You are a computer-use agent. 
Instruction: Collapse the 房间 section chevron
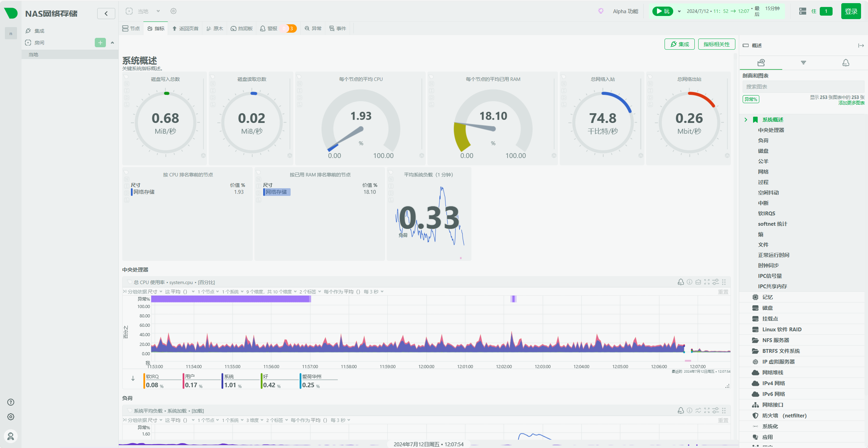(112, 43)
